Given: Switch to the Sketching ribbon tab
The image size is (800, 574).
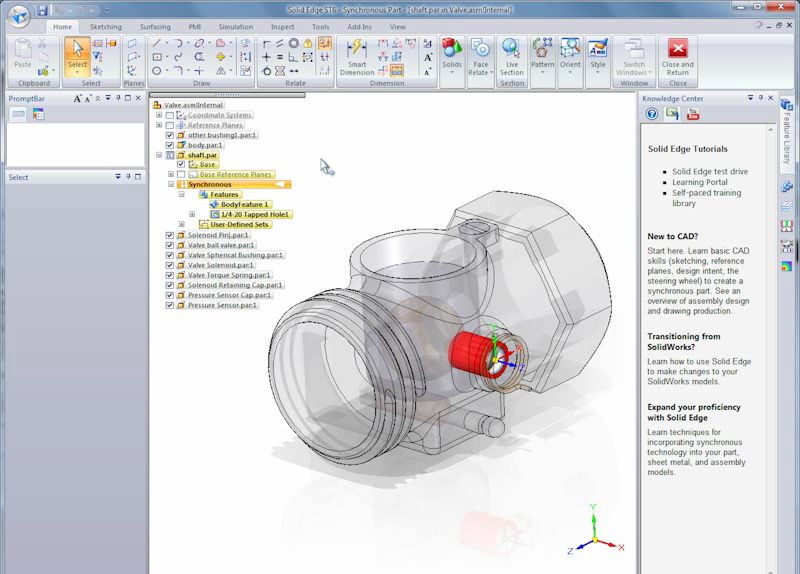Looking at the screenshot, I should point(105,27).
